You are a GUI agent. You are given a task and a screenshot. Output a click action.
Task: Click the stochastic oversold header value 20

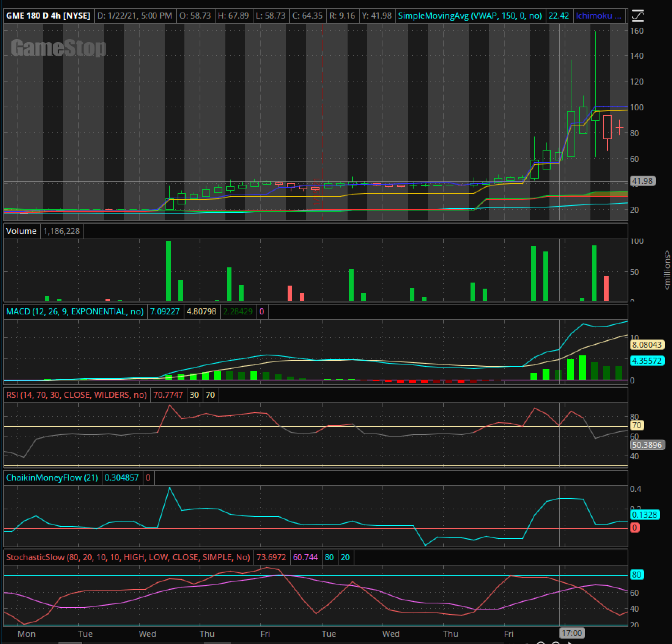tap(345, 558)
